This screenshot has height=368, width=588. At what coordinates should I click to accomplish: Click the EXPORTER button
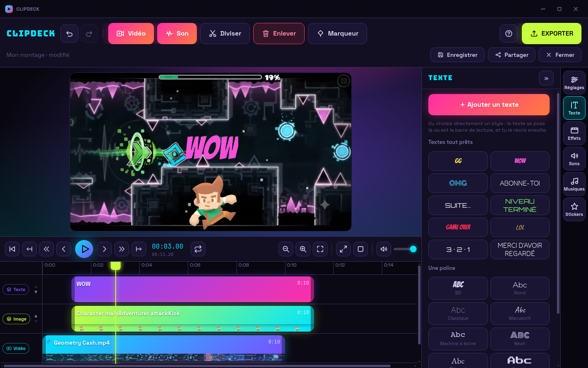552,34
